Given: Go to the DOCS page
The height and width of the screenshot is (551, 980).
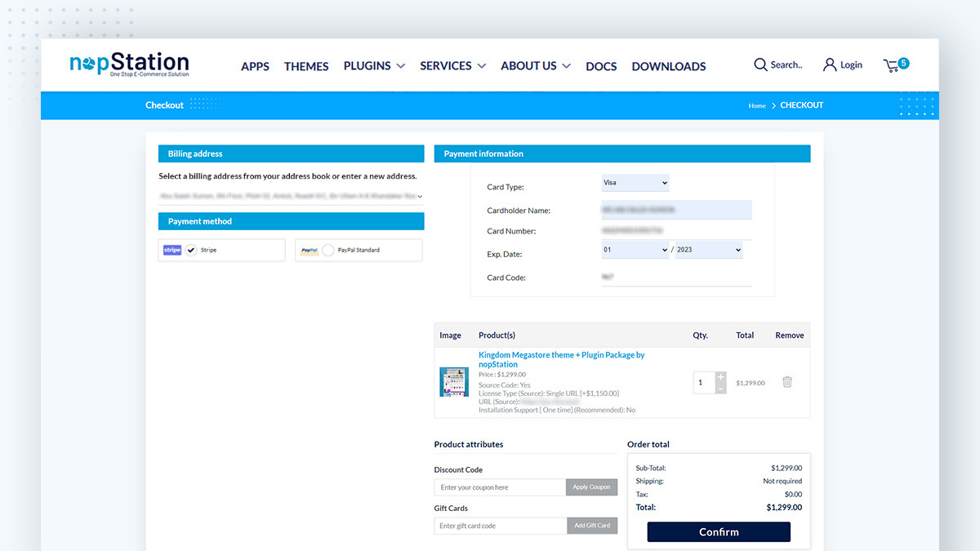Looking at the screenshot, I should coord(601,66).
